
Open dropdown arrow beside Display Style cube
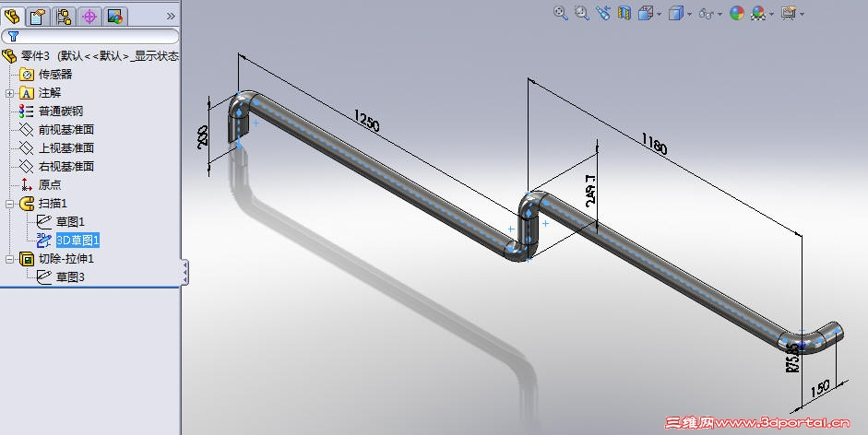pyautogui.click(x=690, y=15)
